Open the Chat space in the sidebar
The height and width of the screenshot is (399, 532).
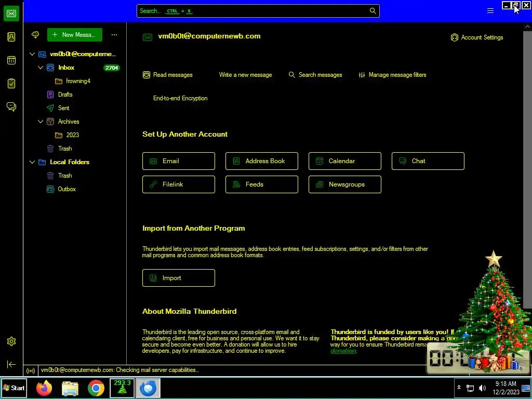pos(11,107)
